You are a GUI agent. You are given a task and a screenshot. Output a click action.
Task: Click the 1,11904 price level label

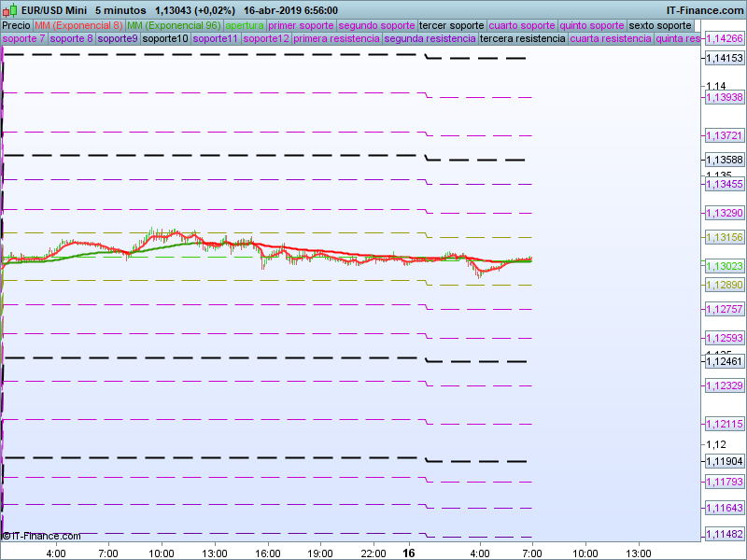click(x=724, y=461)
